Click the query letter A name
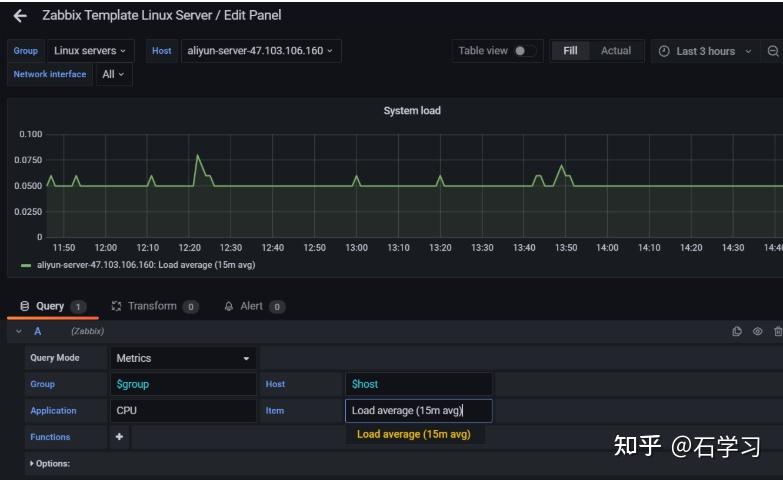This screenshot has width=783, height=480. 37,331
